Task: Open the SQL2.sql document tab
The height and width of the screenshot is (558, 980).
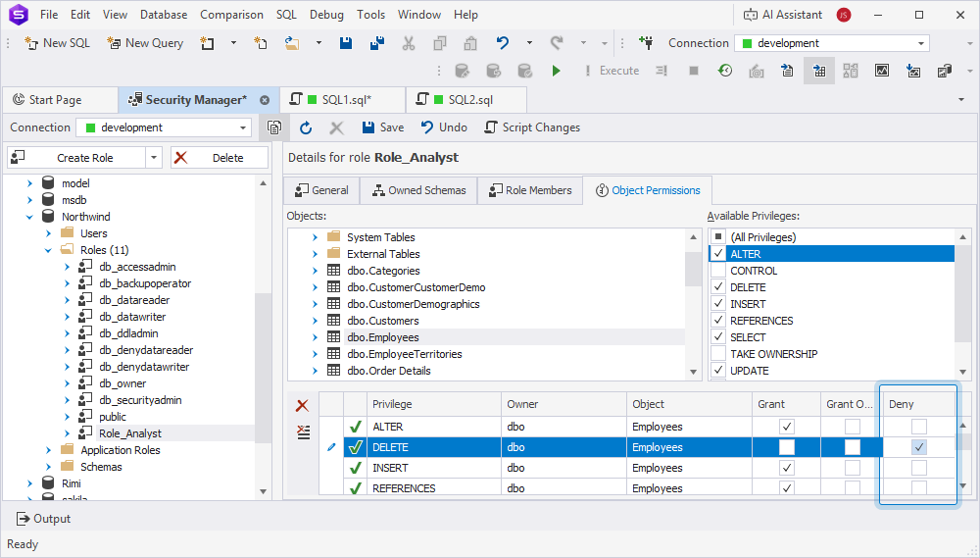Action: click(x=465, y=100)
